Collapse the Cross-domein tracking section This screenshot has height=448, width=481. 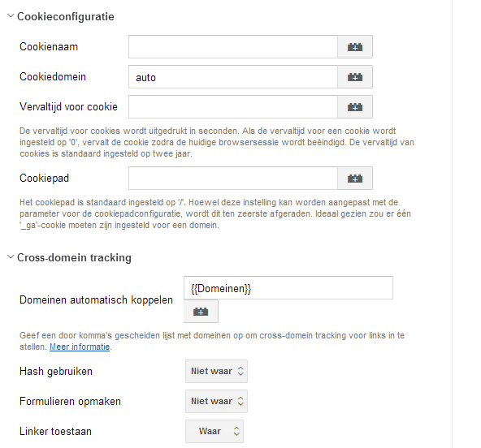pyautogui.click(x=11, y=256)
